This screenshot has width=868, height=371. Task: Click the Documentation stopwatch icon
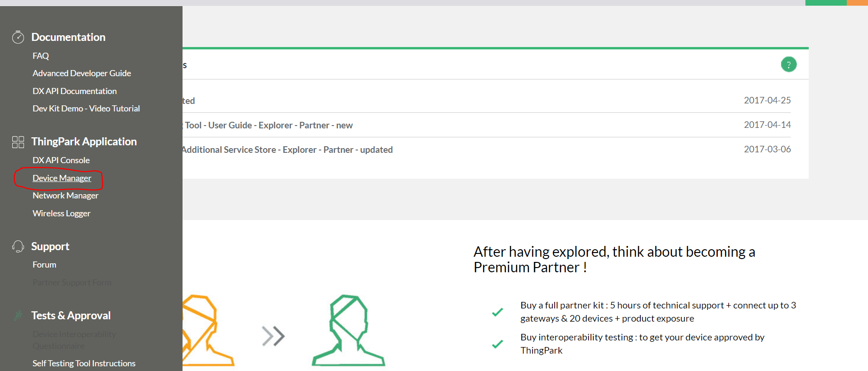[x=18, y=37]
